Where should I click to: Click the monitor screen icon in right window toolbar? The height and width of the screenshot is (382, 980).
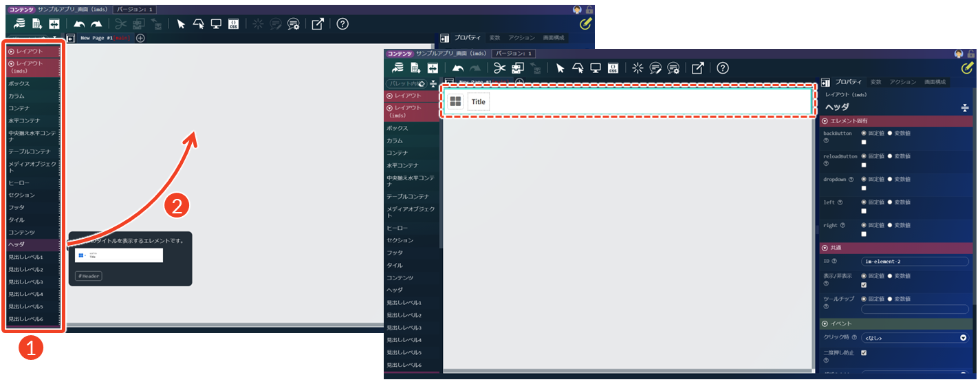tap(596, 67)
